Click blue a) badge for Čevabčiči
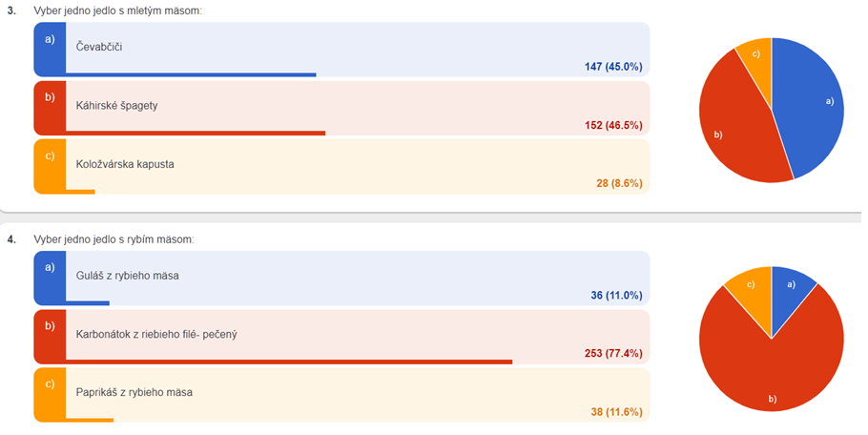This screenshot has width=868, height=435. pos(50,49)
